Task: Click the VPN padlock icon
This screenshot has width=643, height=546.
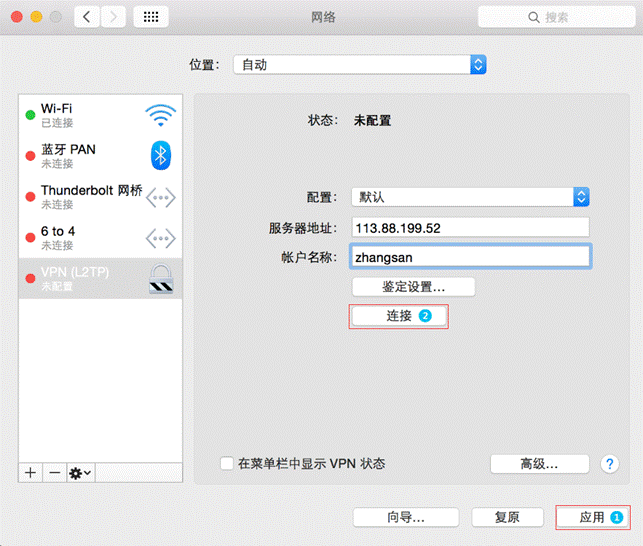Action: coord(161,279)
